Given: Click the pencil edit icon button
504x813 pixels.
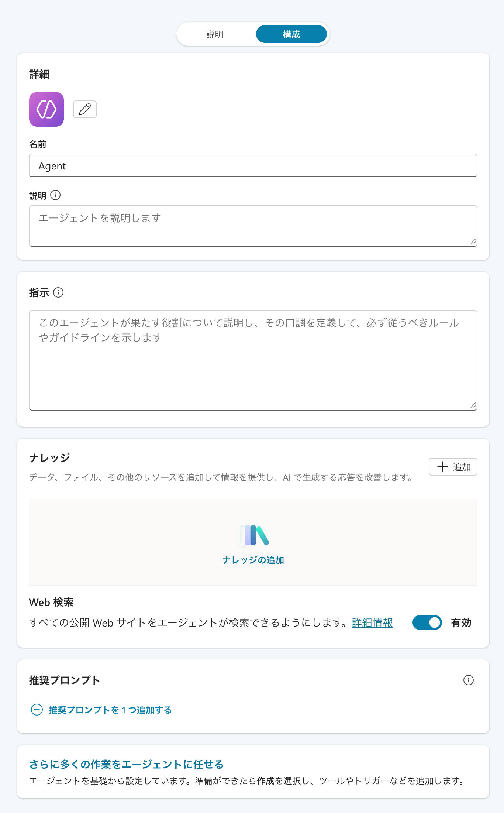Looking at the screenshot, I should coord(85,109).
